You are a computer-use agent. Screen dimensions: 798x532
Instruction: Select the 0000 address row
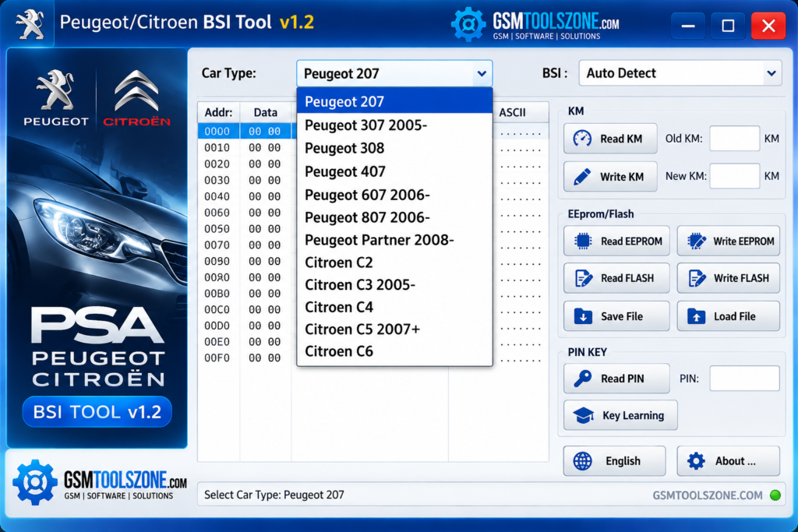click(x=246, y=131)
